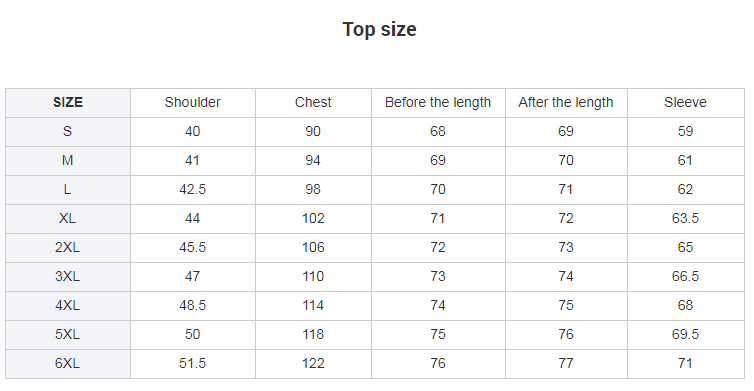Click the Chest column header

point(313,102)
